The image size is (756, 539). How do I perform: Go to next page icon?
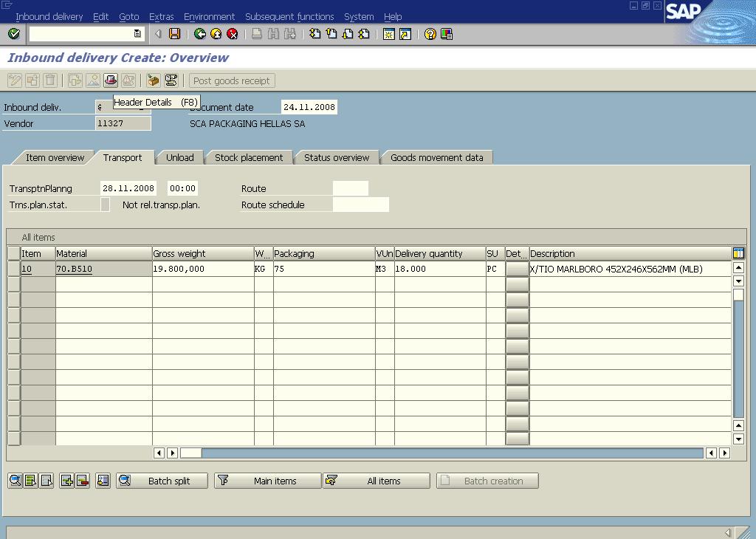coord(348,34)
